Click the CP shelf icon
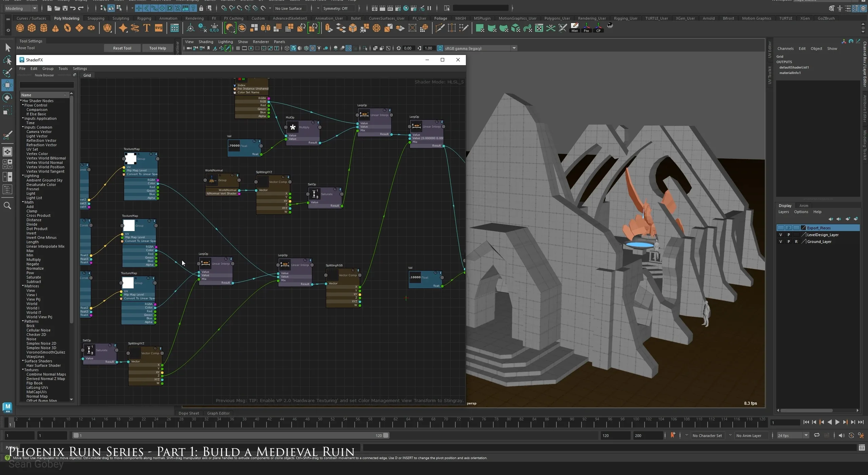This screenshot has height=475, width=868. (598, 28)
